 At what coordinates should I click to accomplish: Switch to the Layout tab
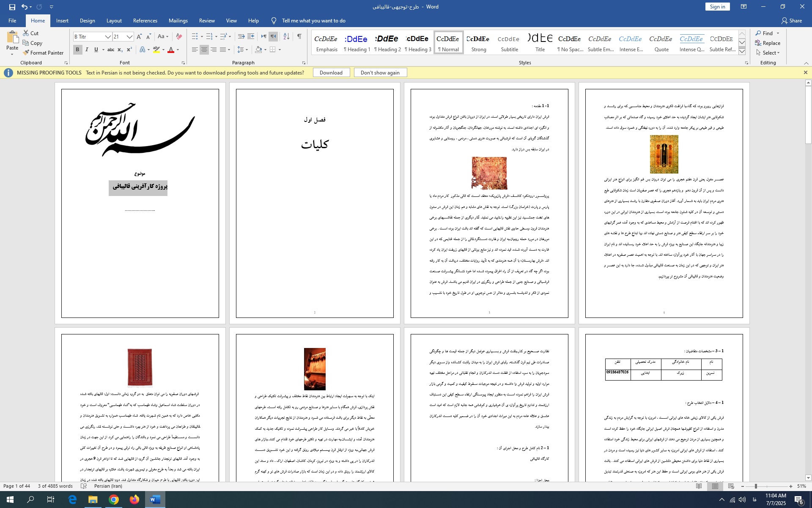point(114,21)
